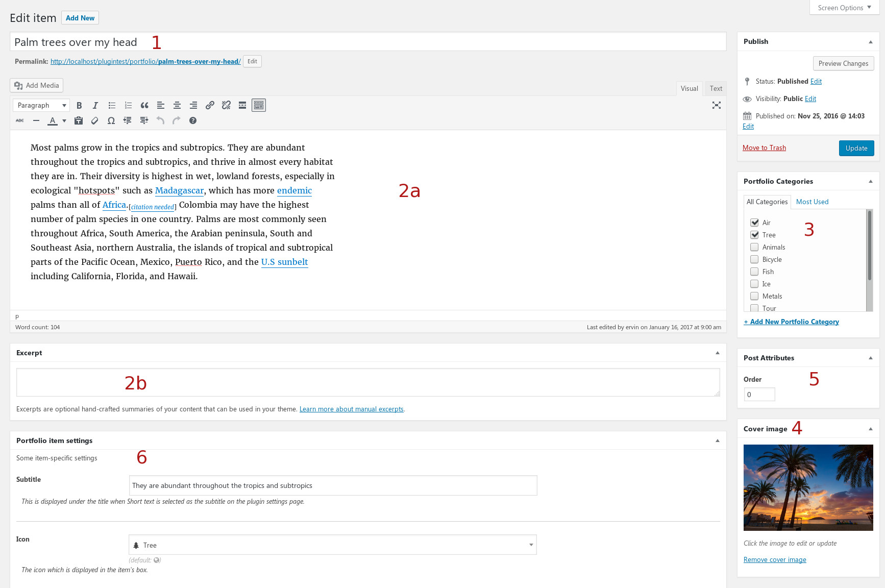Check the Metals category
This screenshot has height=588, width=885.
click(x=754, y=296)
